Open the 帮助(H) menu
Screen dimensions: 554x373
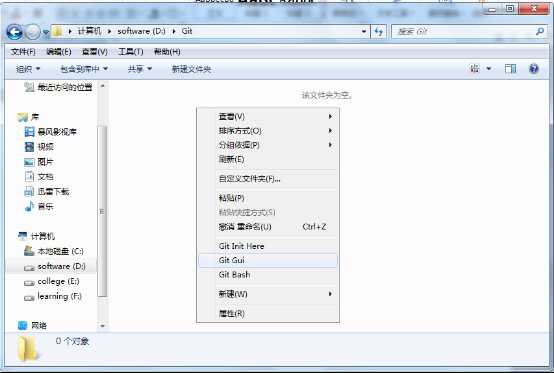click(167, 52)
